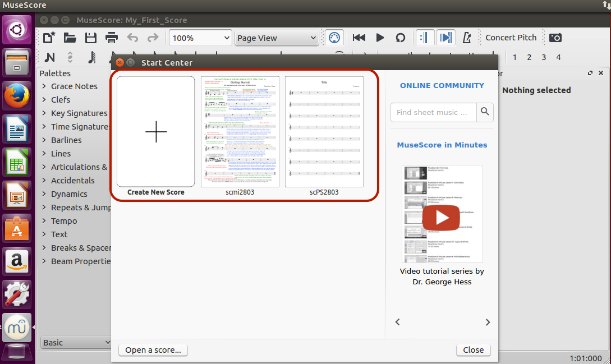Start playback with the play icon
The height and width of the screenshot is (364, 611).
pyautogui.click(x=380, y=38)
